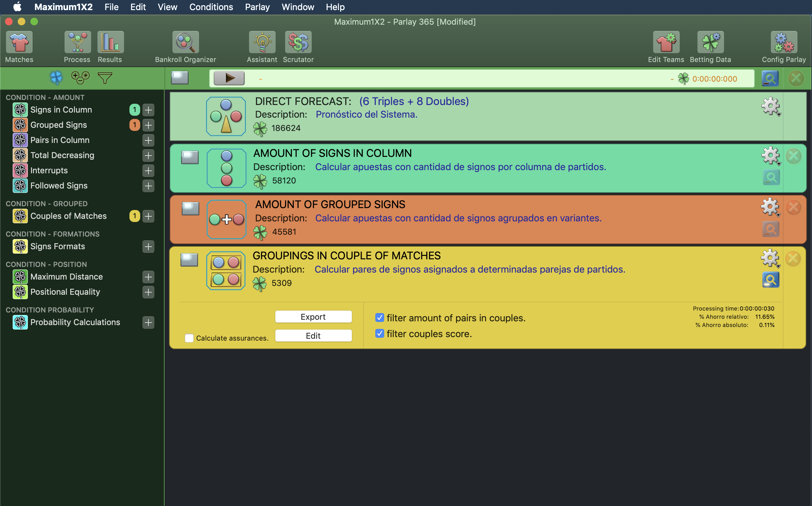
Task: Open the Window menu
Action: [x=298, y=7]
